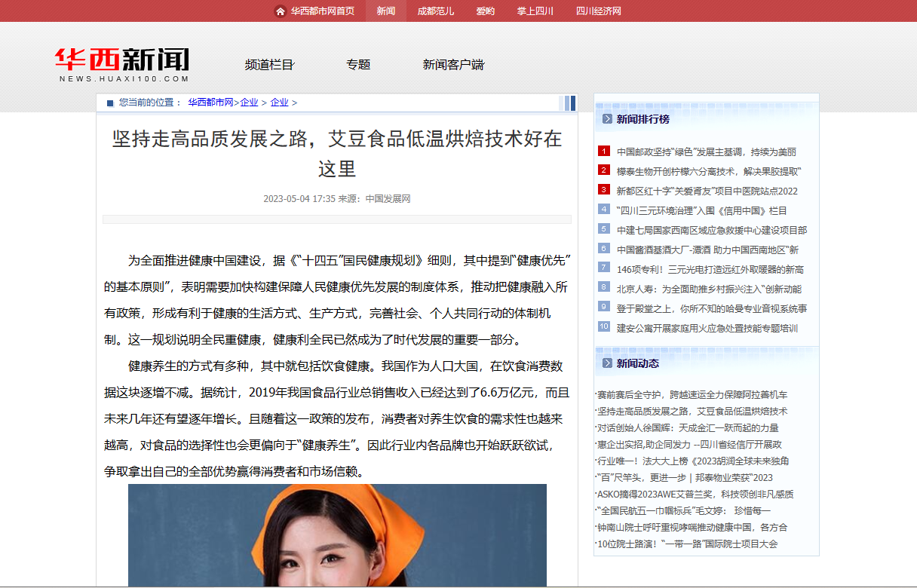Viewport: 917px width, 588px height.
Task: Open the 频道栏目 navigation menu
Action: click(269, 65)
